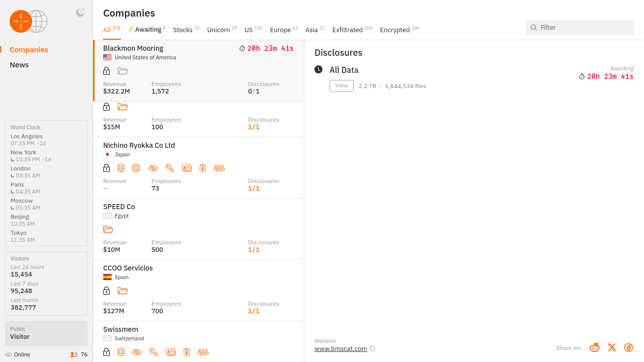Click Swissmem crossed-eye icon

coord(137,352)
